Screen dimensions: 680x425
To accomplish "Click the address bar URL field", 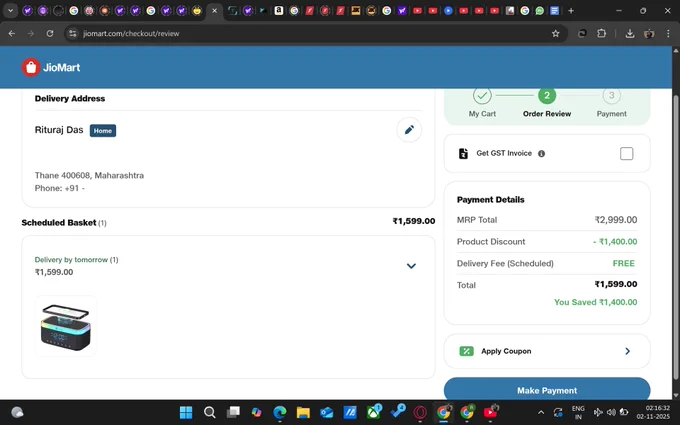I will (314, 33).
